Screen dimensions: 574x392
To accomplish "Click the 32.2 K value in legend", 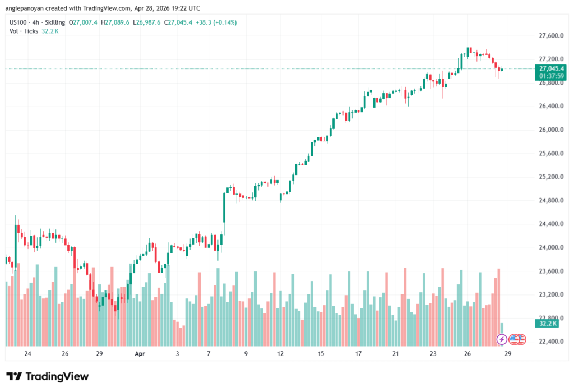I will coord(50,31).
